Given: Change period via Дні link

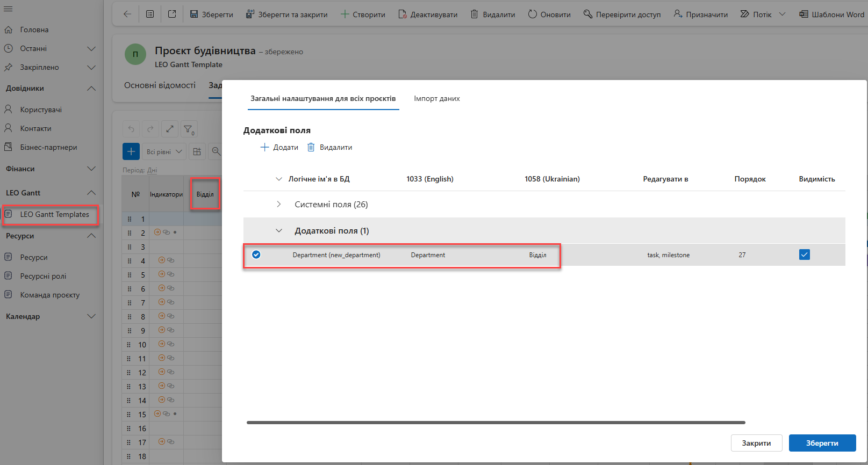Looking at the screenshot, I should 152,170.
